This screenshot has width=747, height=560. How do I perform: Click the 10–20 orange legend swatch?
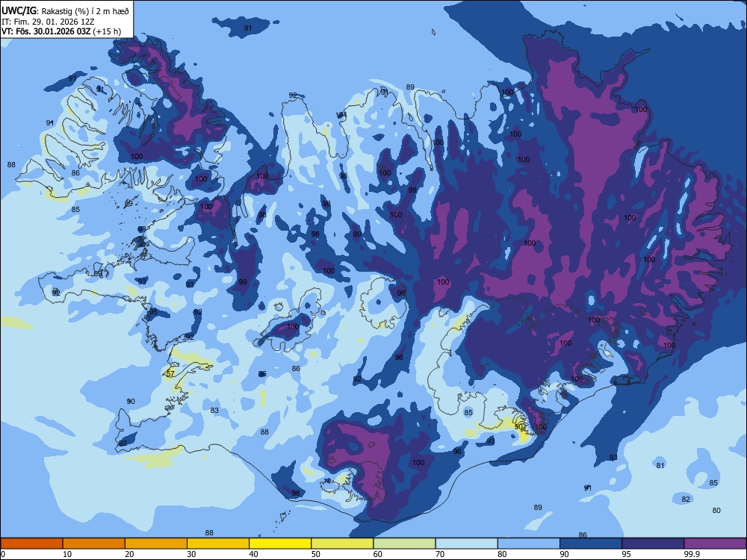(94, 544)
